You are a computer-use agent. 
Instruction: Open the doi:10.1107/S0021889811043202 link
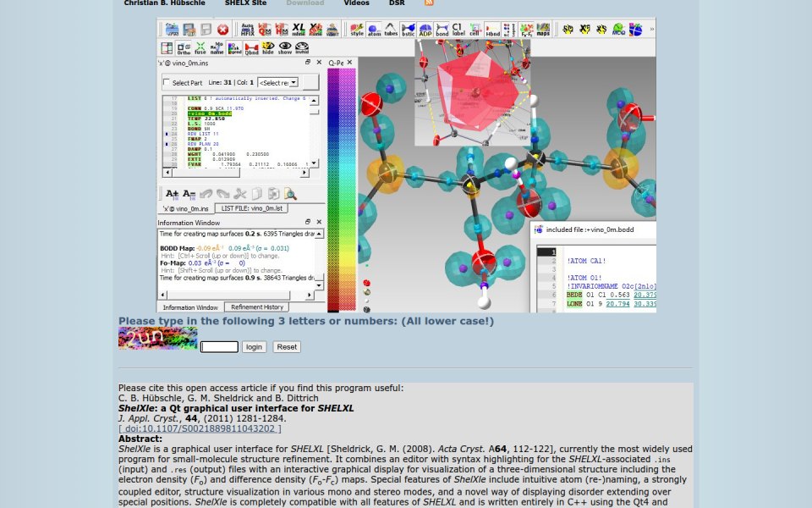coord(200,428)
